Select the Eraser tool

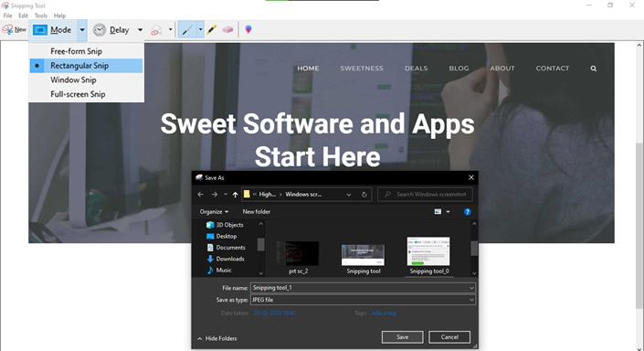tap(227, 29)
